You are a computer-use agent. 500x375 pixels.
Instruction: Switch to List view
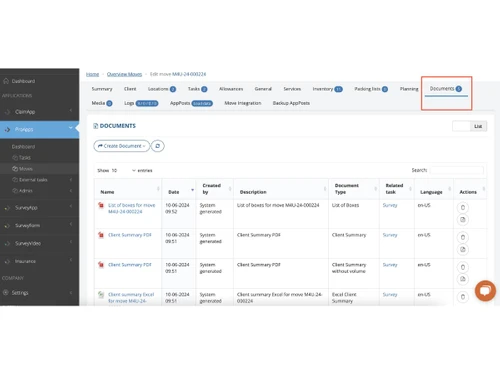pyautogui.click(x=478, y=126)
